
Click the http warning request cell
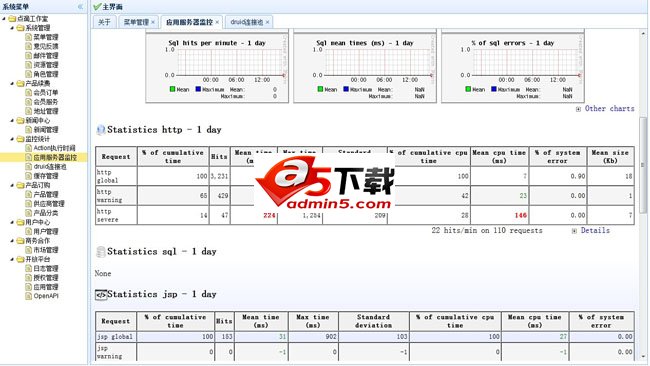116,196
